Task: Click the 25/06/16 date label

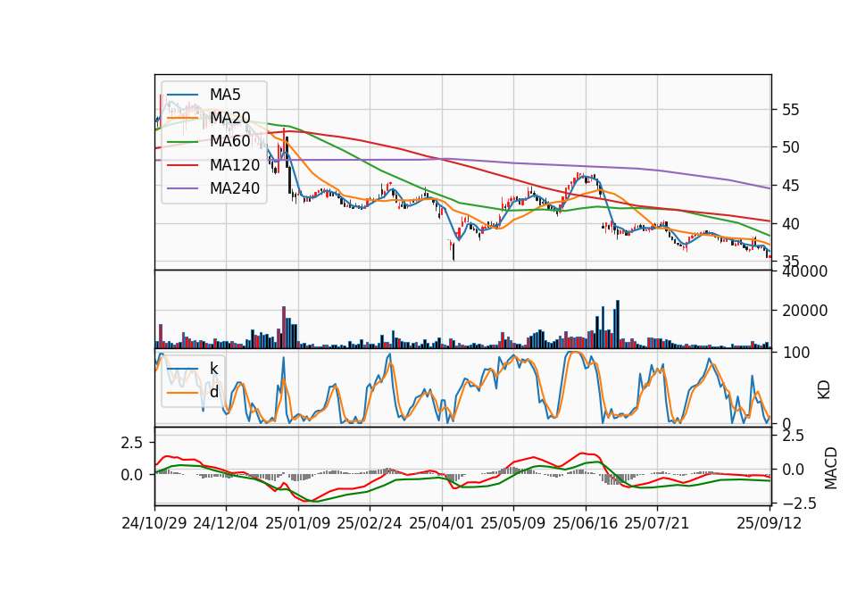Action: 586,523
